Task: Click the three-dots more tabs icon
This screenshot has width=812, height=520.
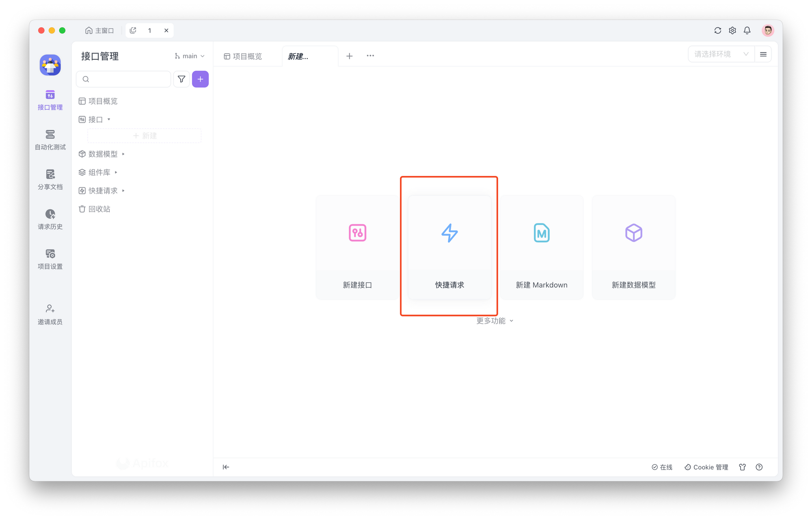Action: [x=370, y=56]
